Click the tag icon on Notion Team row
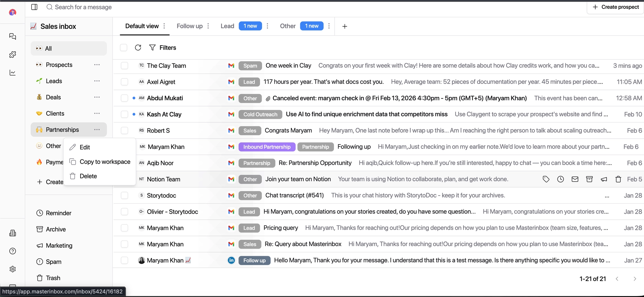Viewport: 644px width, 297px height. coord(546,179)
